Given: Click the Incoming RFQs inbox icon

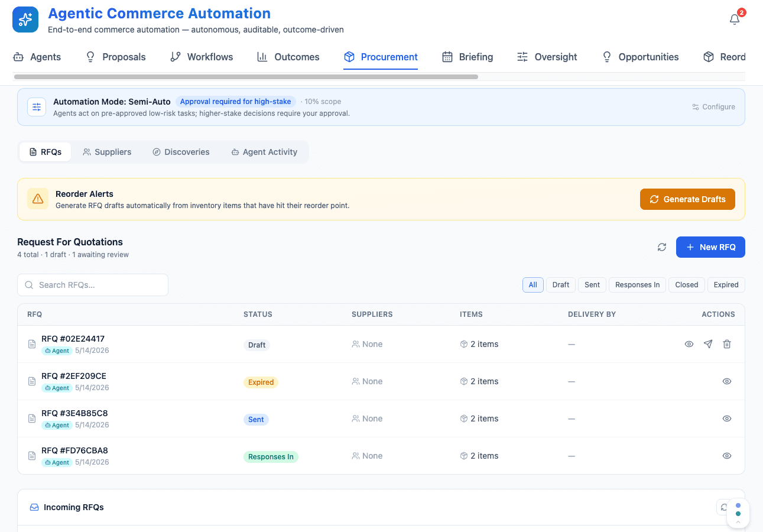Looking at the screenshot, I should coord(34,507).
